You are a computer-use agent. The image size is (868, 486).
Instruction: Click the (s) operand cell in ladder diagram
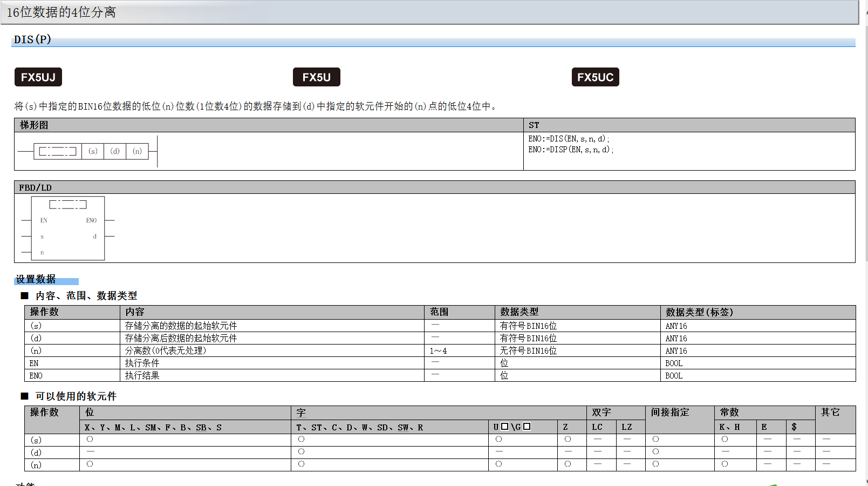coord(93,151)
